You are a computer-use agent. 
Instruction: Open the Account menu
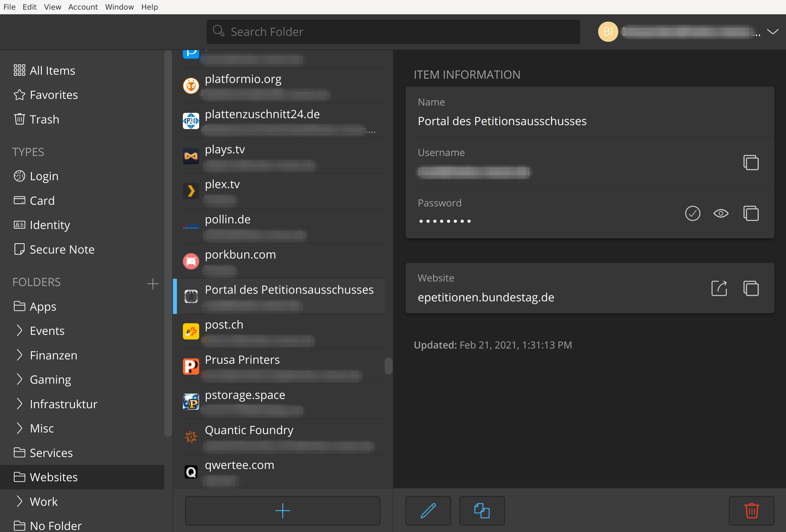[83, 7]
